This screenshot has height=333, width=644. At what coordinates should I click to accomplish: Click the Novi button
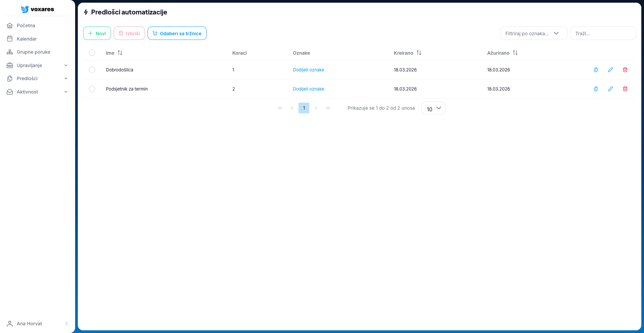pyautogui.click(x=97, y=34)
